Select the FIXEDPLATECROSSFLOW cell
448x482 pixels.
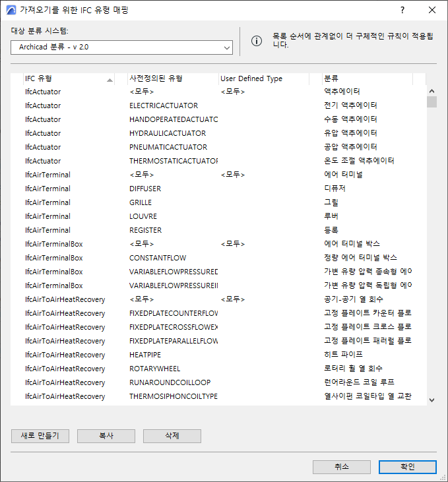[x=174, y=327]
